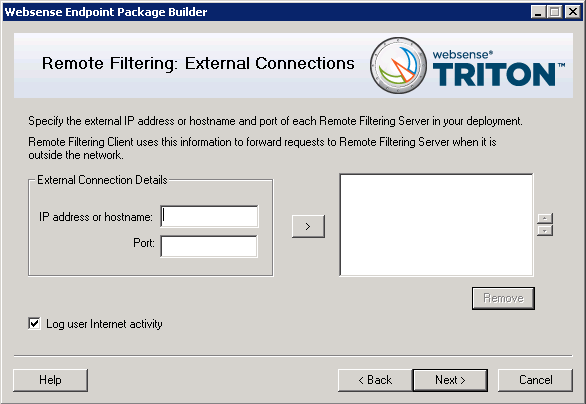
Task: Minimize the Package Builder window
Action: pos(538,12)
